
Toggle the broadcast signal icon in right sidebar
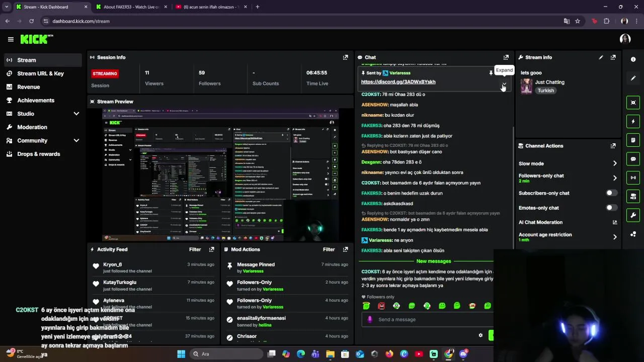(633, 177)
